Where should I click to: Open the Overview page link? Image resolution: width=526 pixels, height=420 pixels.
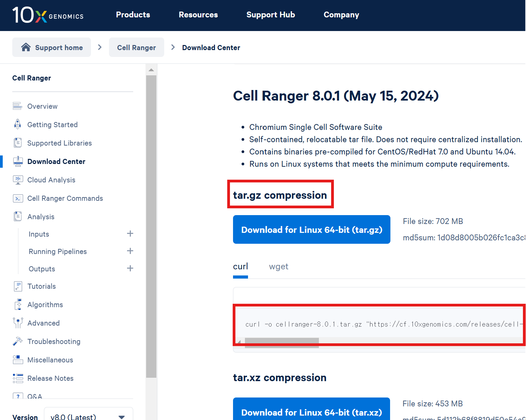[x=42, y=106]
